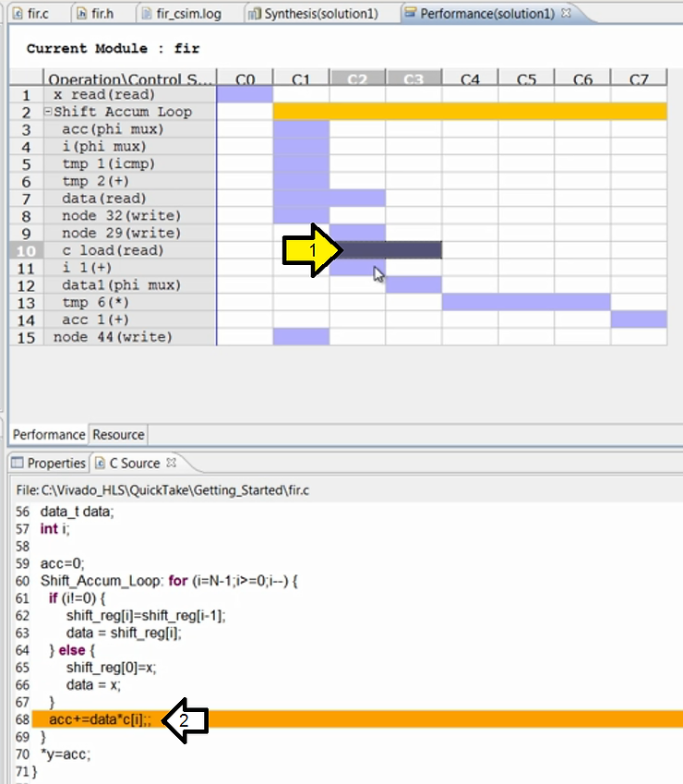Click source line 62 shift_reg[i]=shift_reg[i-1]
Screen dimensions: 683x784
click(146, 616)
